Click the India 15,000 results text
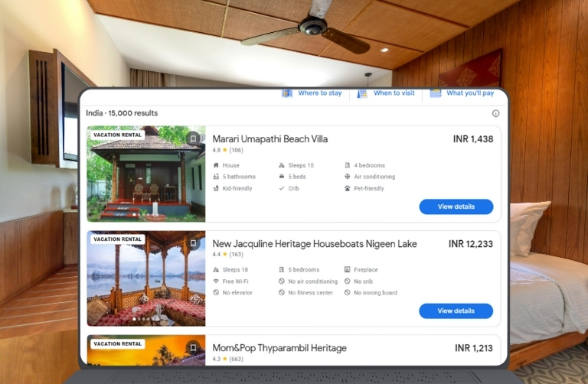Viewport: 588px width, 384px height. [122, 113]
